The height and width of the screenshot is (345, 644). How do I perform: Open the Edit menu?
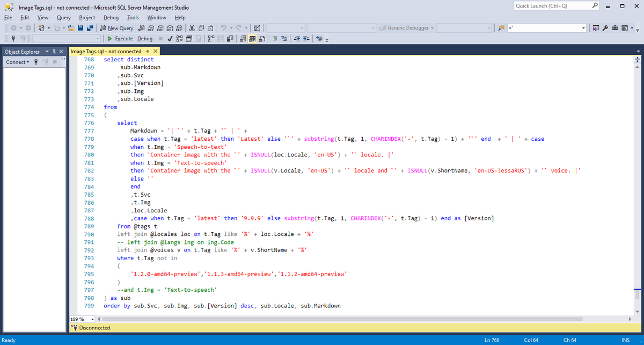pos(25,17)
